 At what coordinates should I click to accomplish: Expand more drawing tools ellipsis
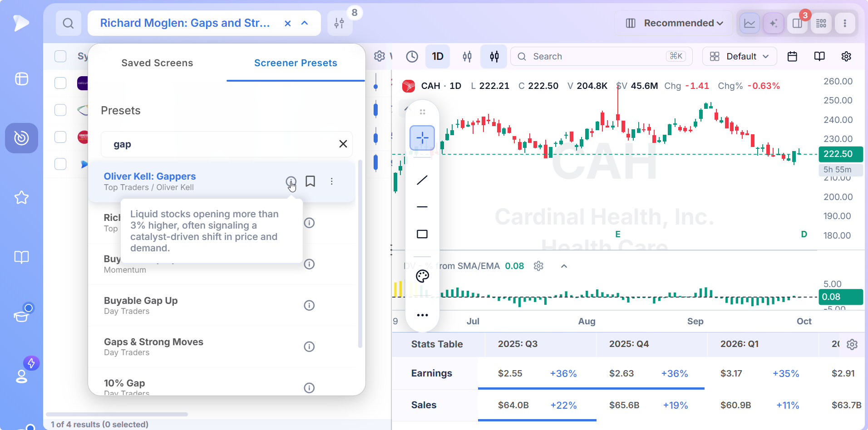tap(422, 315)
